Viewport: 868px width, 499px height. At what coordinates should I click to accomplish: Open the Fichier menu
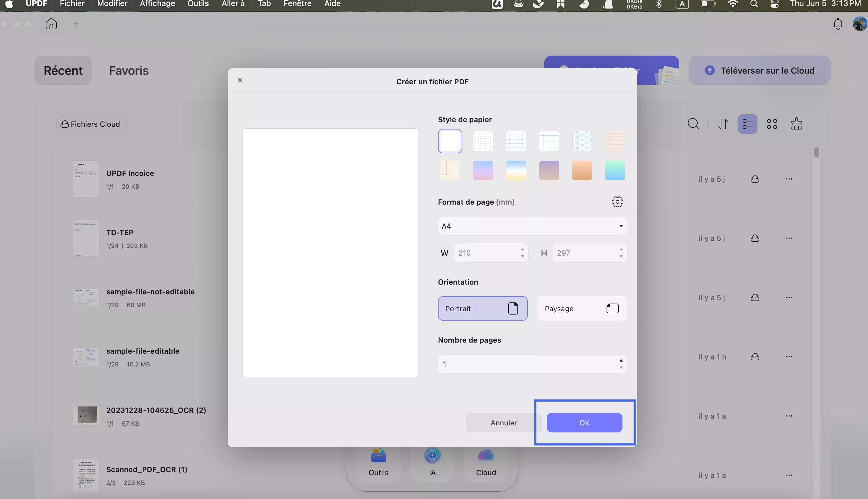(x=72, y=4)
